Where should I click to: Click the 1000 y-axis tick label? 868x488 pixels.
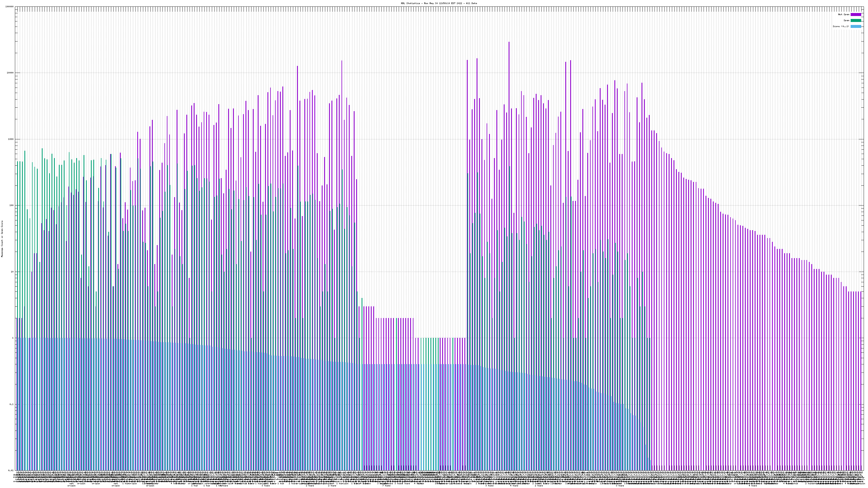coord(11,139)
